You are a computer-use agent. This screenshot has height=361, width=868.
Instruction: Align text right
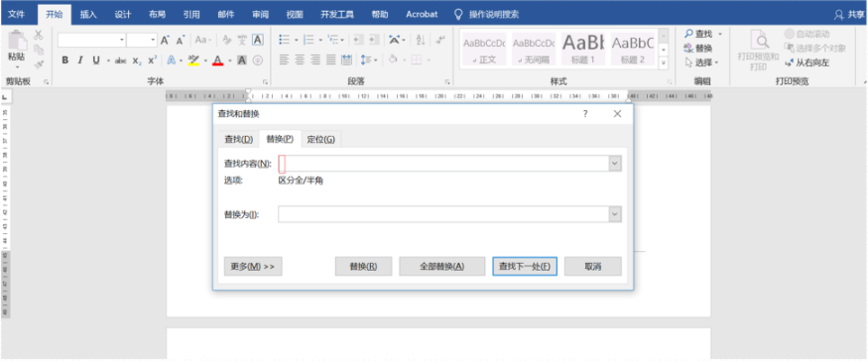pyautogui.click(x=315, y=60)
